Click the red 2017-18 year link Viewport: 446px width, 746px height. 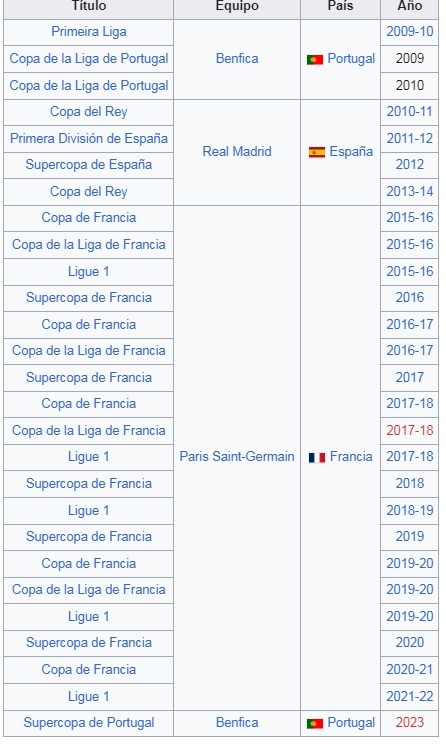[410, 431]
